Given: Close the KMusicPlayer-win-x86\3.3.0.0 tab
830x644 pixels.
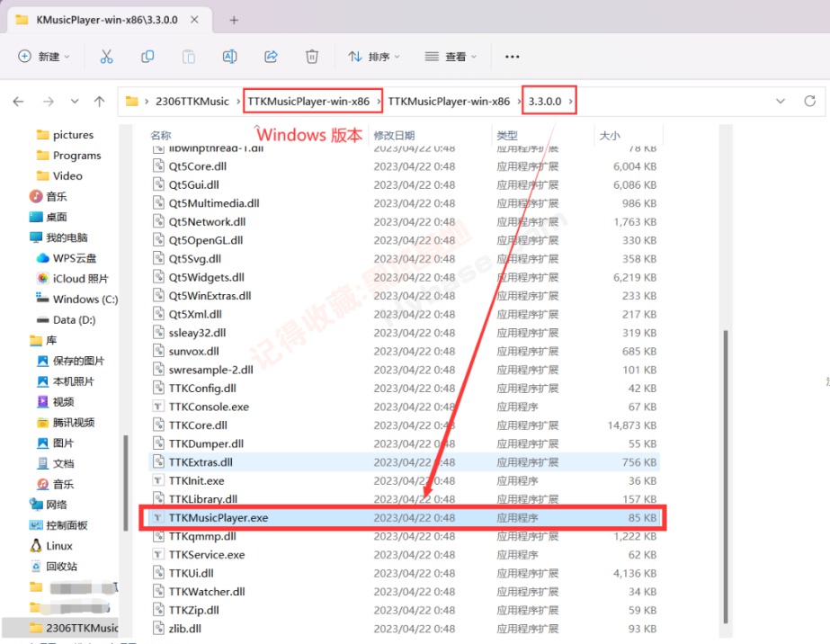Looking at the screenshot, I should pos(194,20).
